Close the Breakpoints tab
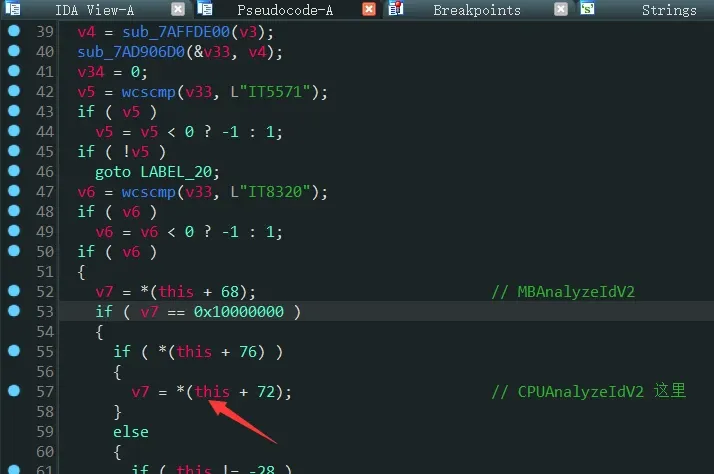 561,9
